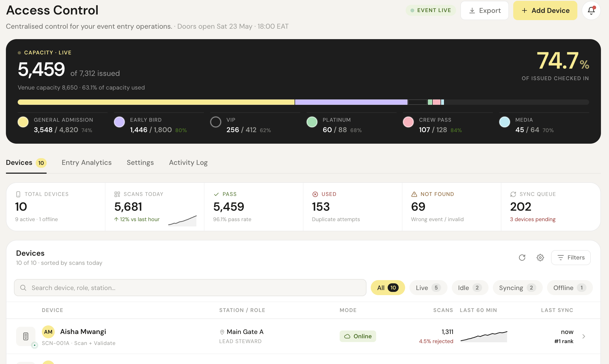The image size is (609, 364).
Task: Click the Main Gate A location pin
Action: [222, 332]
